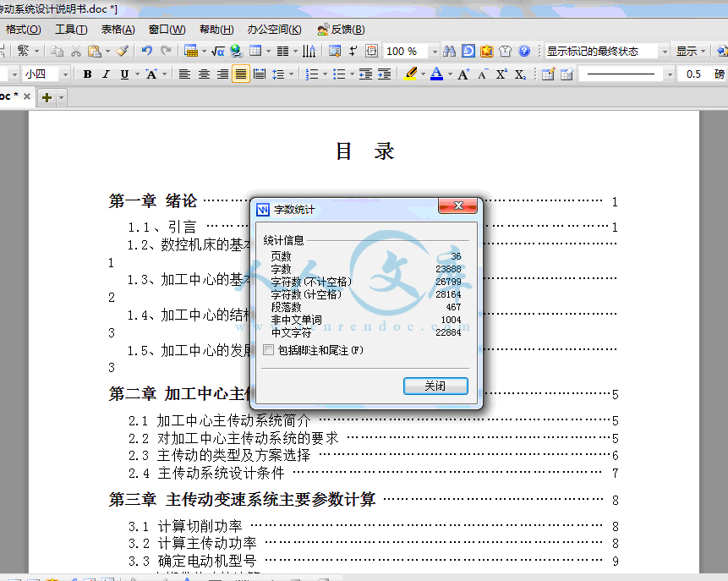Open the line style dropdown
This screenshot has width=728, height=581.
tap(670, 74)
